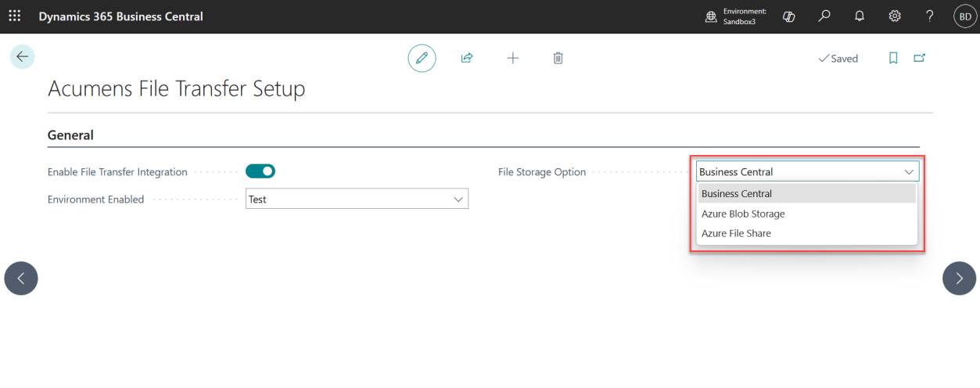Click the back arrow icon
The width and height of the screenshot is (980, 388).
22,56
